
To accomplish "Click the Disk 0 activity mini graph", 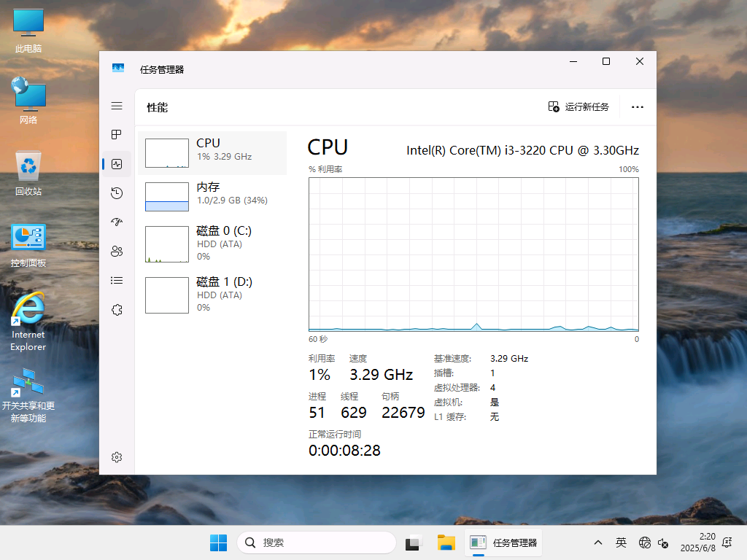I will coord(167,244).
